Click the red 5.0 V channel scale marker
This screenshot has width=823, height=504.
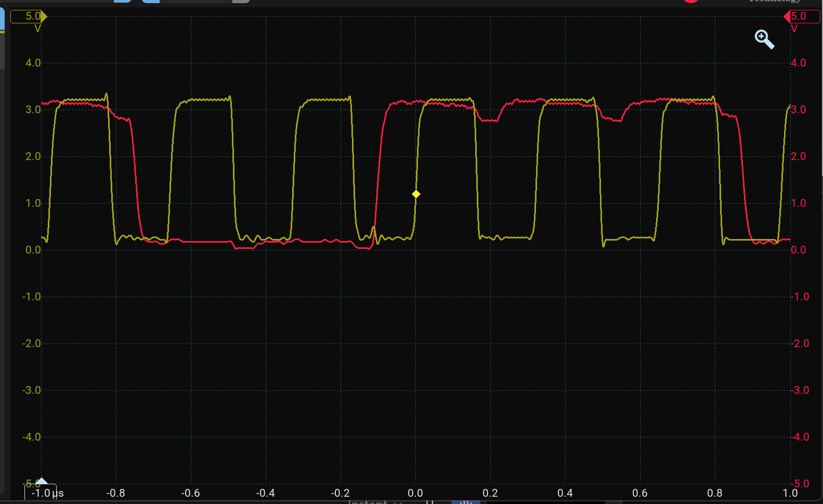(x=802, y=17)
